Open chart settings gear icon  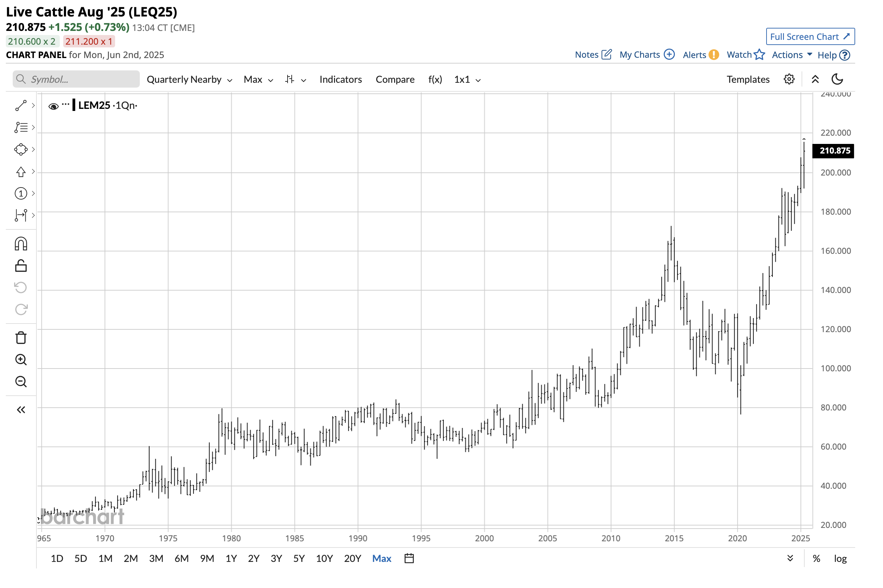point(789,79)
